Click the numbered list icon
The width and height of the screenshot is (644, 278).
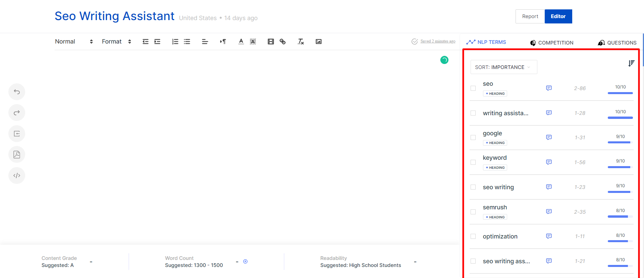coord(175,42)
